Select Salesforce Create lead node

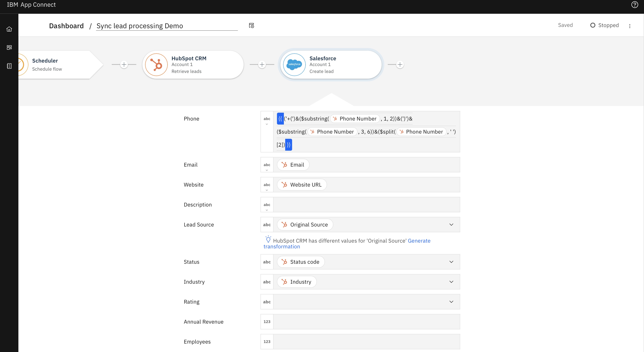point(331,65)
